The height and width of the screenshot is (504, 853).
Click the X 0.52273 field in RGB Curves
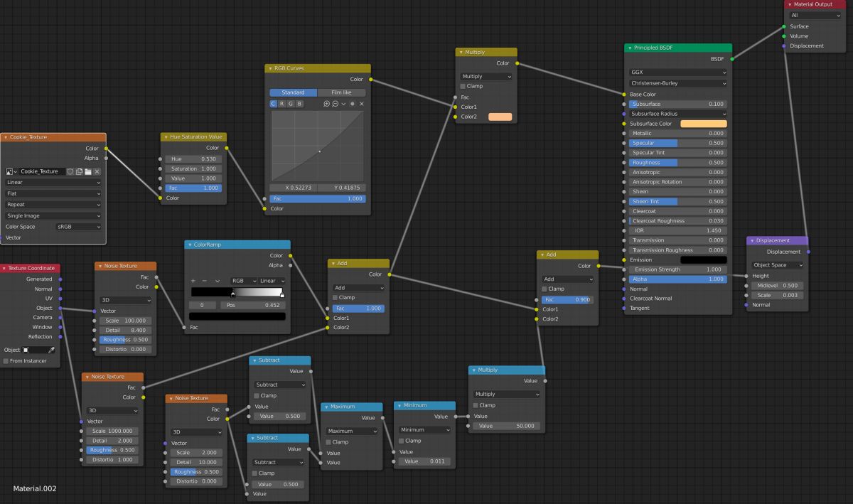(294, 188)
